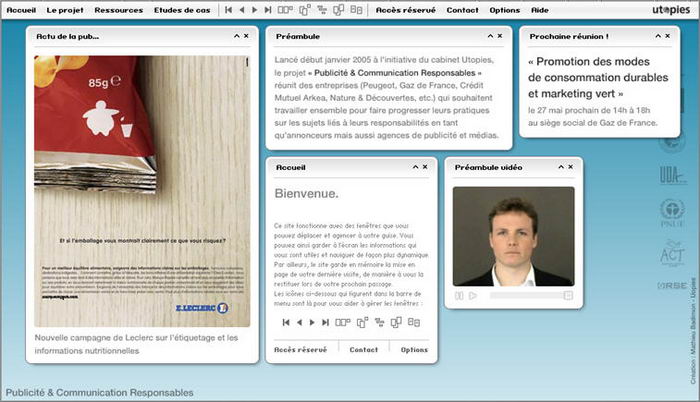Click the next-window arrow in top menu bar
This screenshot has height=402, width=700.
pos(255,9)
